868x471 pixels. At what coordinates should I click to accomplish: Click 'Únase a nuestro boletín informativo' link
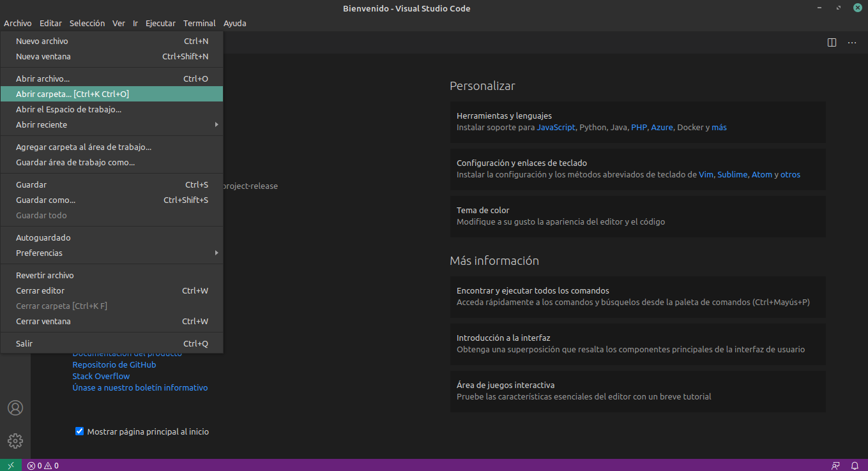(140, 387)
